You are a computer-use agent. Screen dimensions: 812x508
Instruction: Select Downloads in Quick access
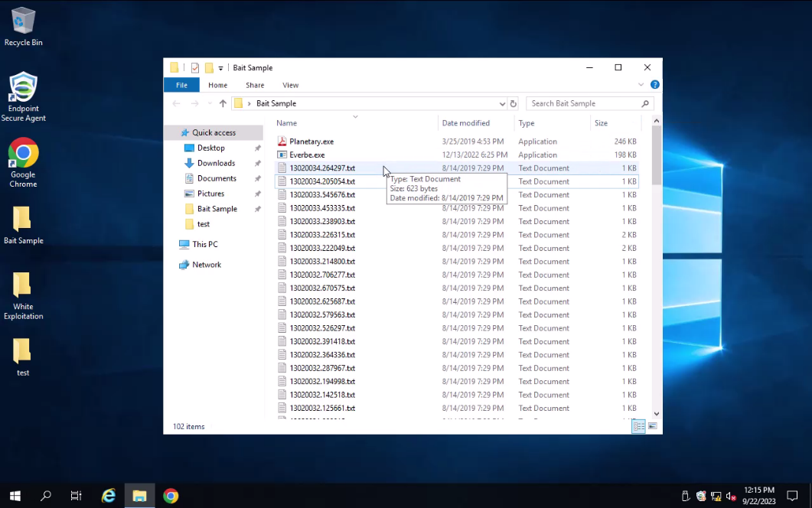coord(216,163)
